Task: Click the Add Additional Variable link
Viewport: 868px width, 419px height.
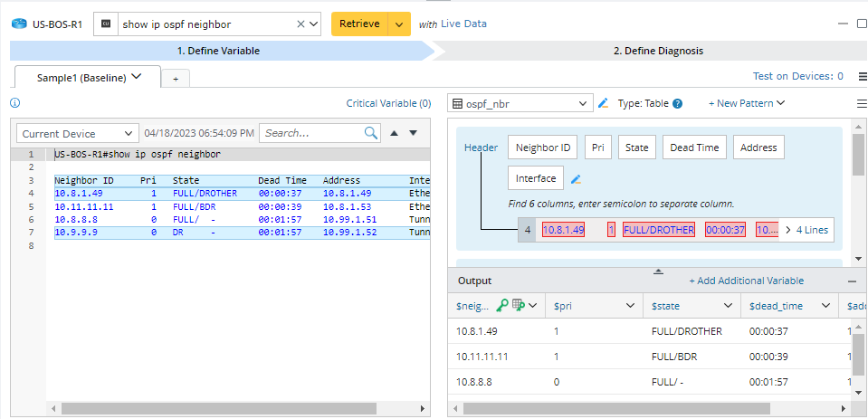Action: 746,281
